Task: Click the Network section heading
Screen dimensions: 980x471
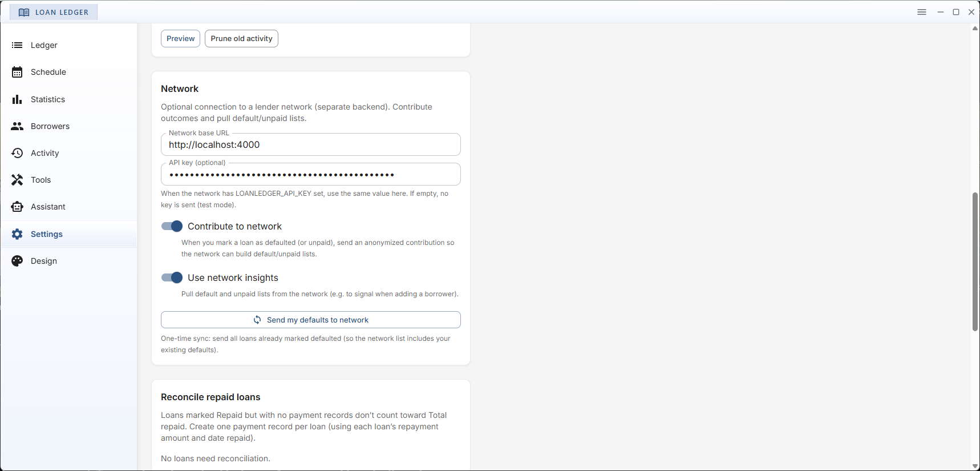Action: 180,88
